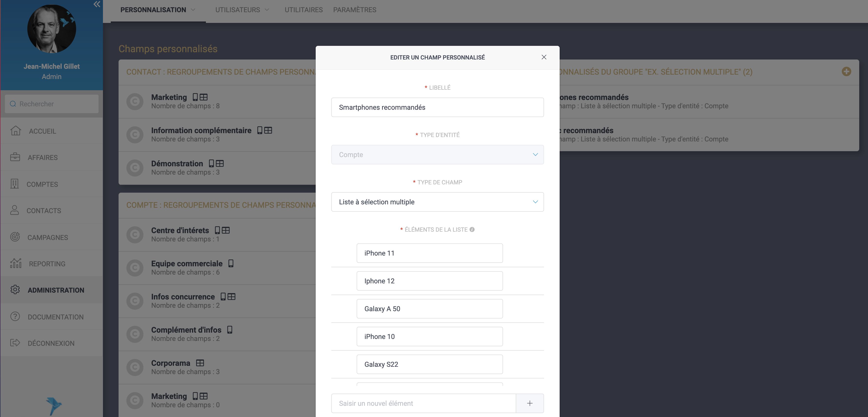
Task: Click the Déconnexion logout icon
Action: pyautogui.click(x=15, y=343)
